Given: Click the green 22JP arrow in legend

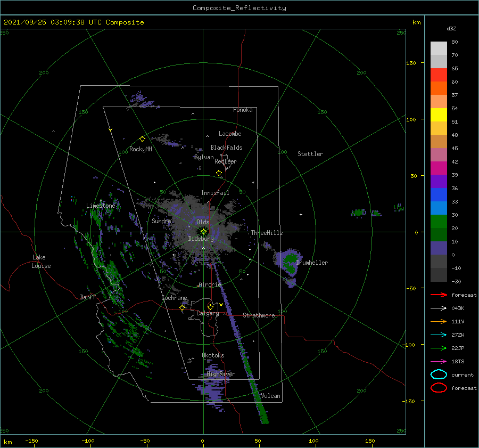Looking at the screenshot, I should 439,348.
